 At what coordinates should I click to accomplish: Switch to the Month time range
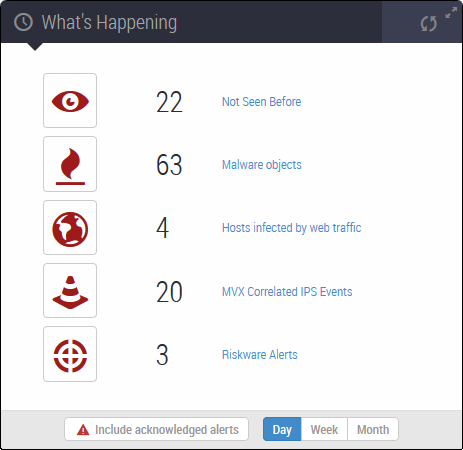[x=373, y=429]
